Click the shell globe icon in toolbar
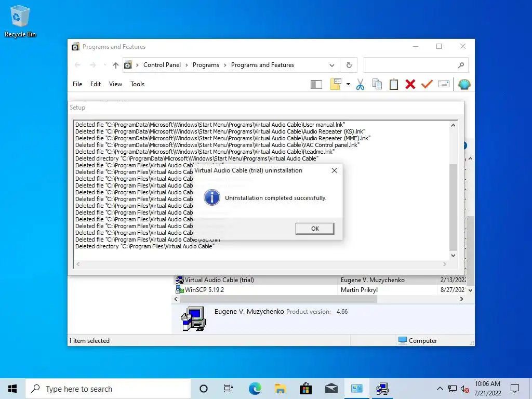Screen dimensions: 532x399 click(x=464, y=84)
